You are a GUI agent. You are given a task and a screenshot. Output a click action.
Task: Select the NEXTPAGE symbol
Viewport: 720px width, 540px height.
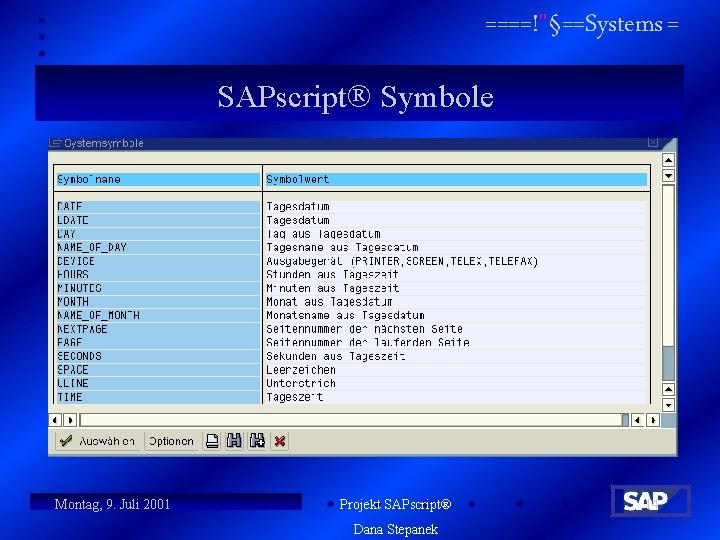tap(158, 329)
